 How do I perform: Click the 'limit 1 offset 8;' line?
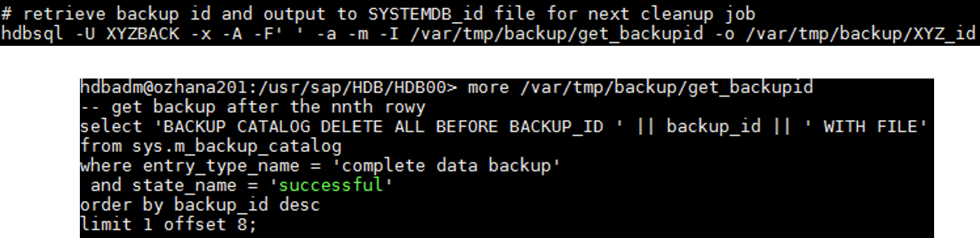click(x=169, y=225)
